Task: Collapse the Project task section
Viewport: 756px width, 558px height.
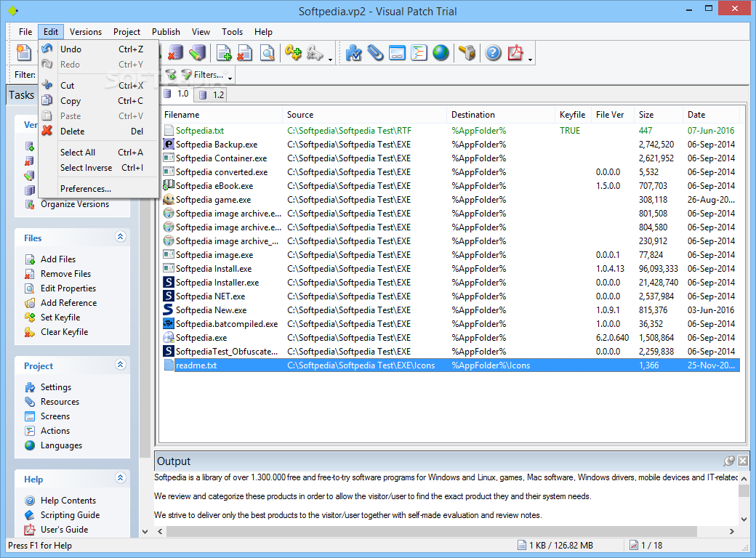Action: pyautogui.click(x=121, y=364)
